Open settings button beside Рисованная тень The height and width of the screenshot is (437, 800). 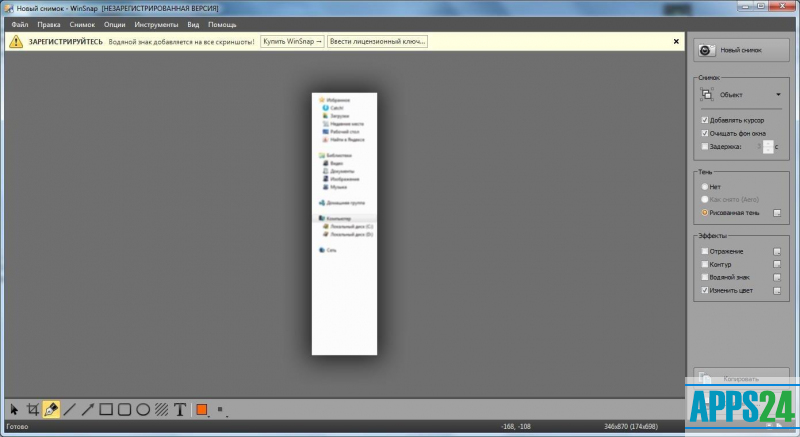coord(776,213)
